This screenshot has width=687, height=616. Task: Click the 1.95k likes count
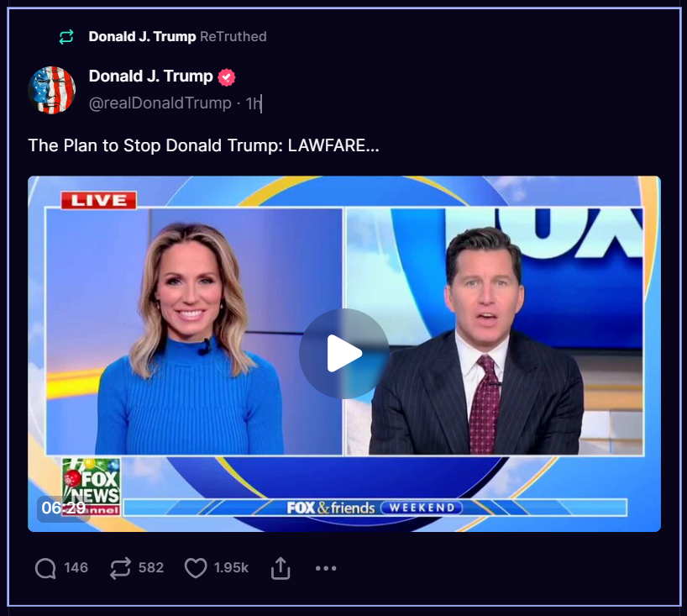(x=231, y=568)
